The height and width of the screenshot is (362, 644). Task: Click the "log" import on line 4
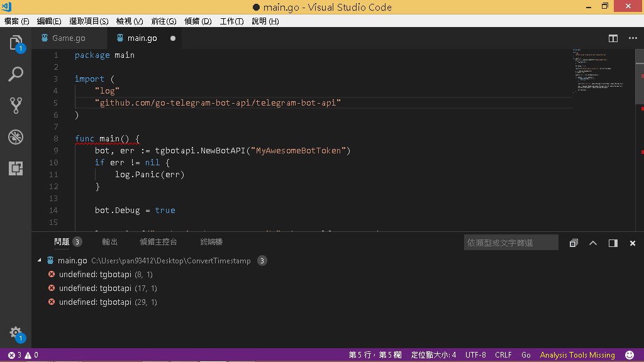tap(107, 90)
